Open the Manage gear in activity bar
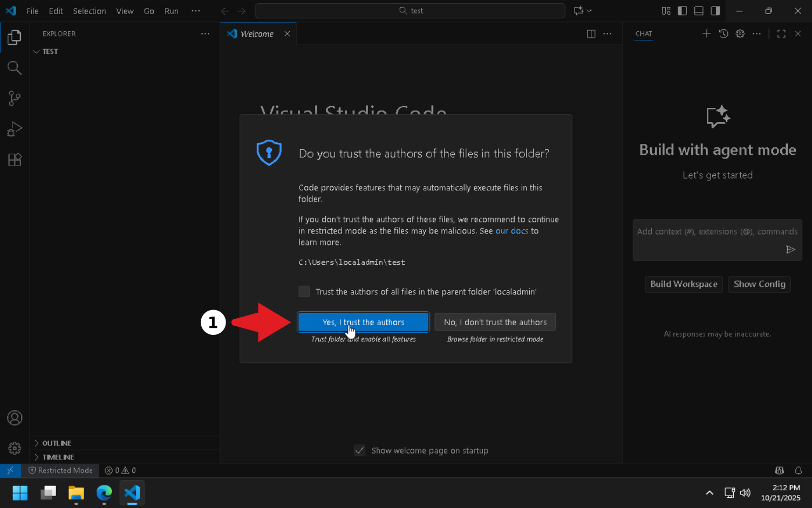Screen dimensions: 812x508 [x=15, y=448]
